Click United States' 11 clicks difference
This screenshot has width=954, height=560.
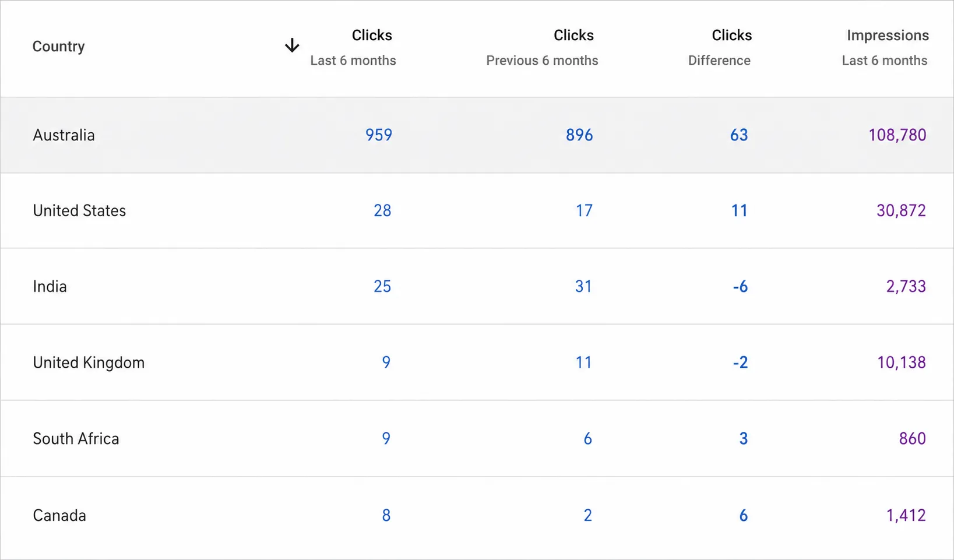pos(740,211)
